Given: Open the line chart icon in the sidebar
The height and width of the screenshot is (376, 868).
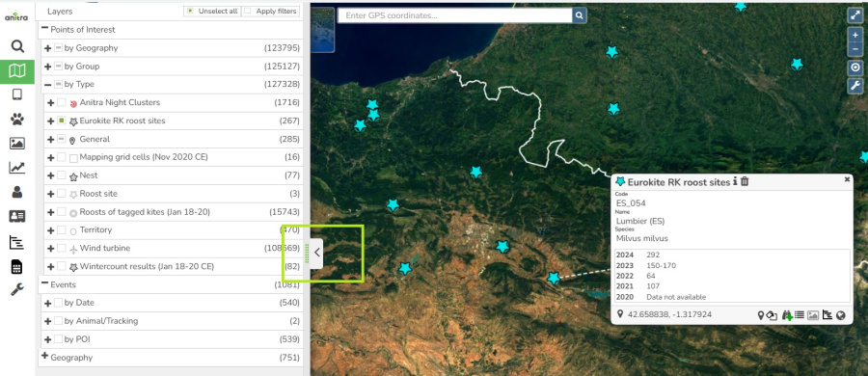Looking at the screenshot, I should point(17,167).
